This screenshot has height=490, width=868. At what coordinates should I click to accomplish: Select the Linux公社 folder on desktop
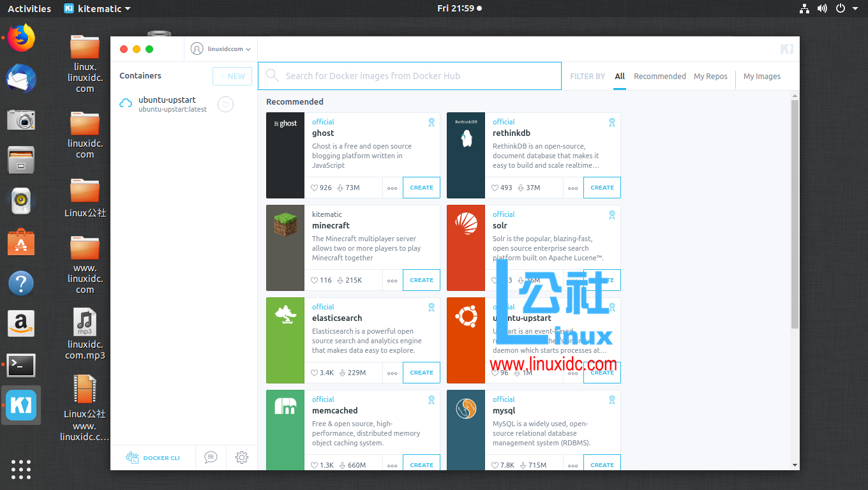(85, 198)
